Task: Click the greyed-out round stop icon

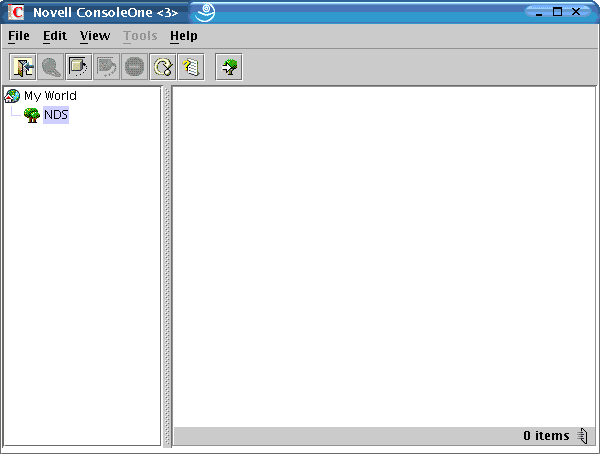Action: coord(134,67)
